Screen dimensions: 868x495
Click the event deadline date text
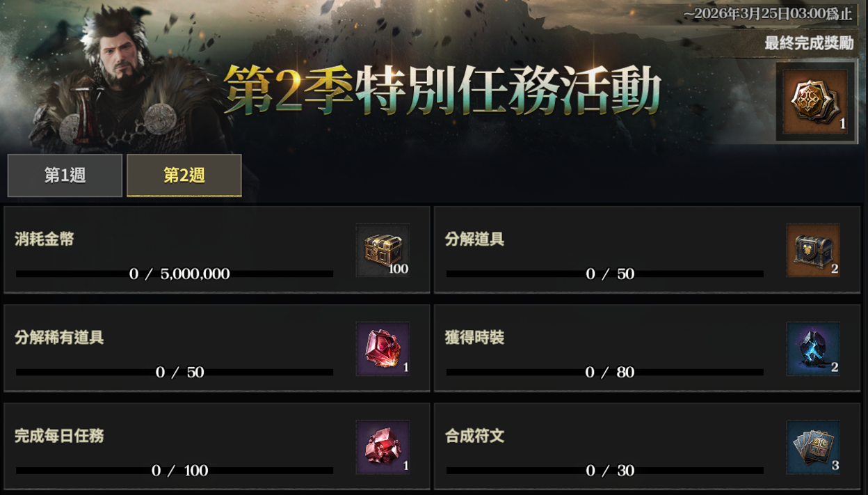[x=767, y=14]
